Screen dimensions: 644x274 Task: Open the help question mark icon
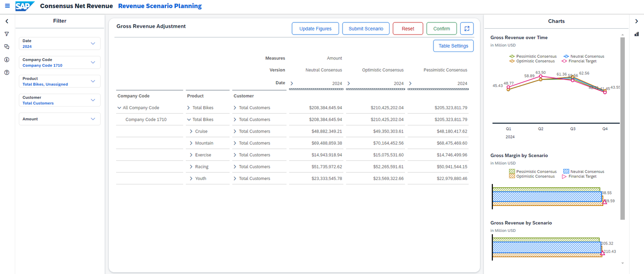click(x=7, y=72)
